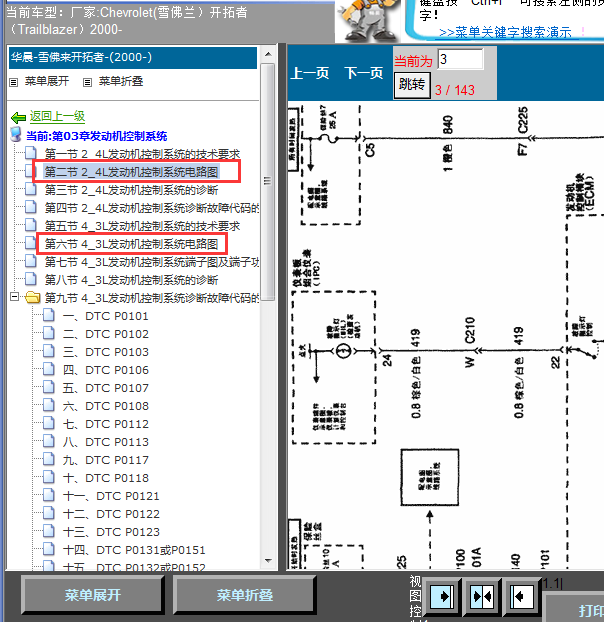The image size is (604, 622).
Task: Go to previous page with 上一页
Action: pos(310,73)
